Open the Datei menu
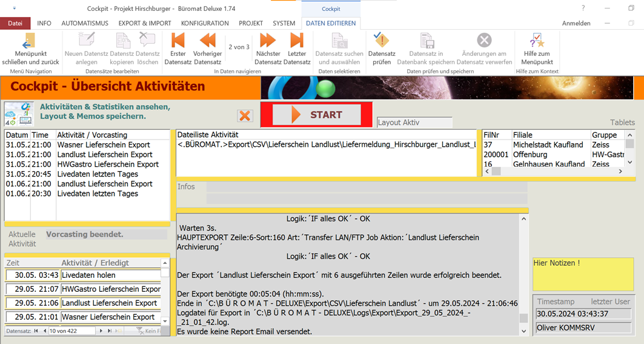 pyautogui.click(x=15, y=23)
